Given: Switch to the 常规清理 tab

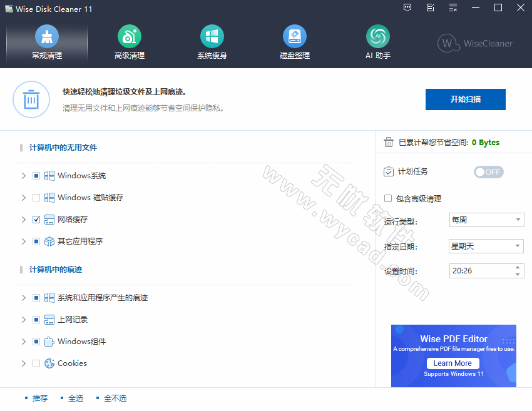Looking at the screenshot, I should (x=46, y=44).
